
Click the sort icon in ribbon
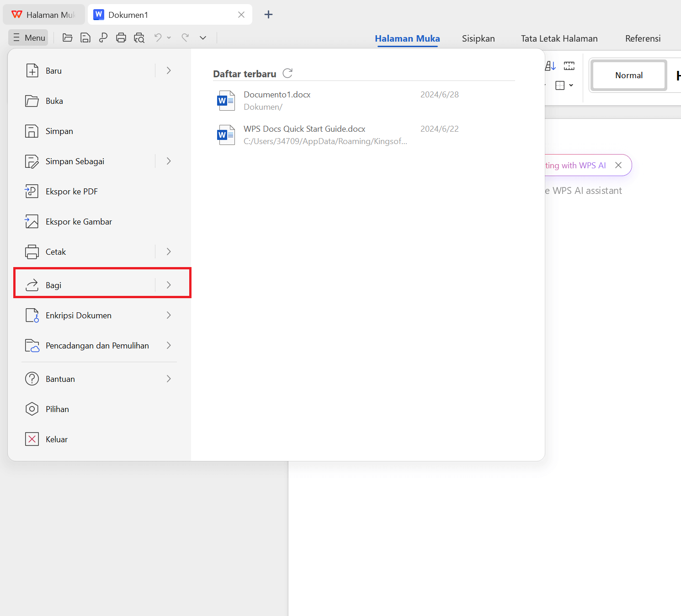551,66
